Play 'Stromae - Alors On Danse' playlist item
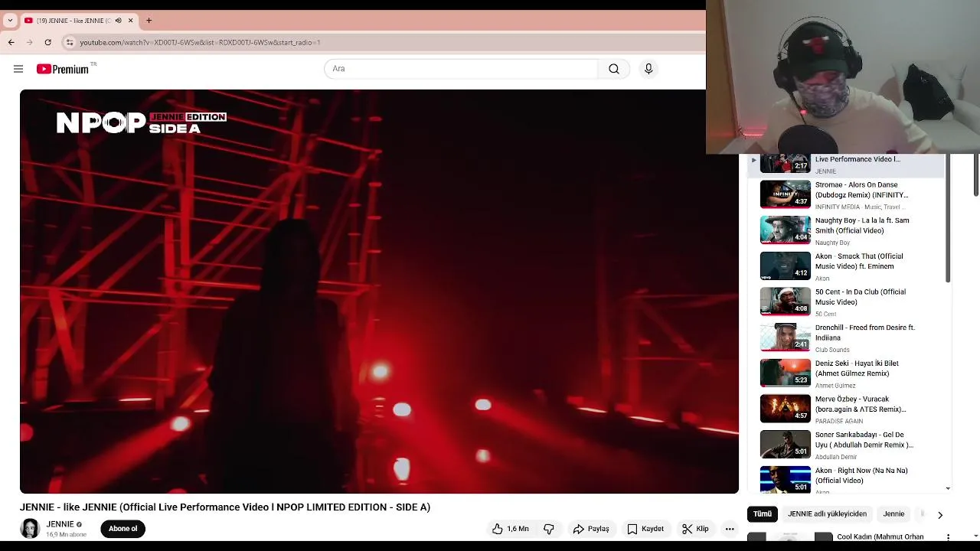Viewport: 980px width, 551px height. pyautogui.click(x=848, y=194)
